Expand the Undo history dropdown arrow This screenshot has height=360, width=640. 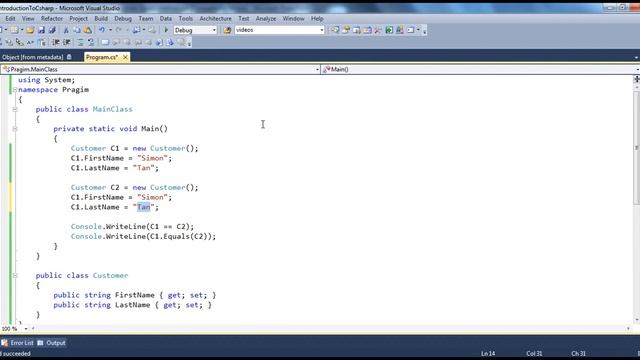[110, 30]
